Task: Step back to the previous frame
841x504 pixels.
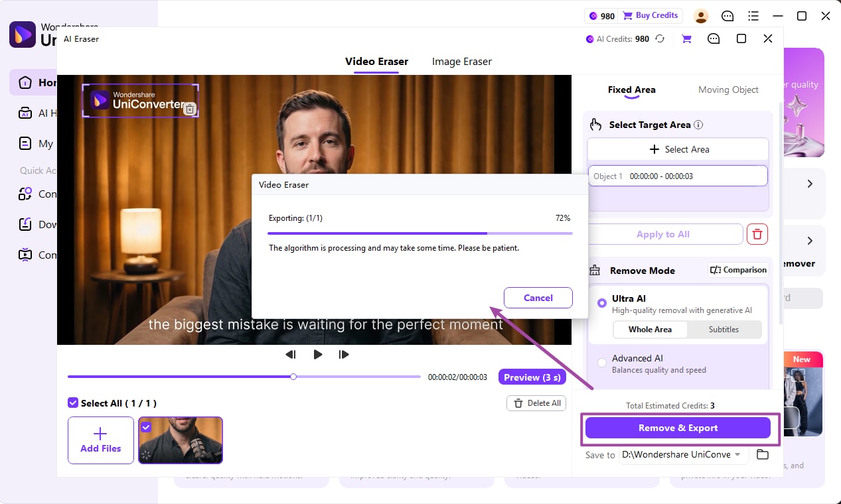Action: (291, 355)
